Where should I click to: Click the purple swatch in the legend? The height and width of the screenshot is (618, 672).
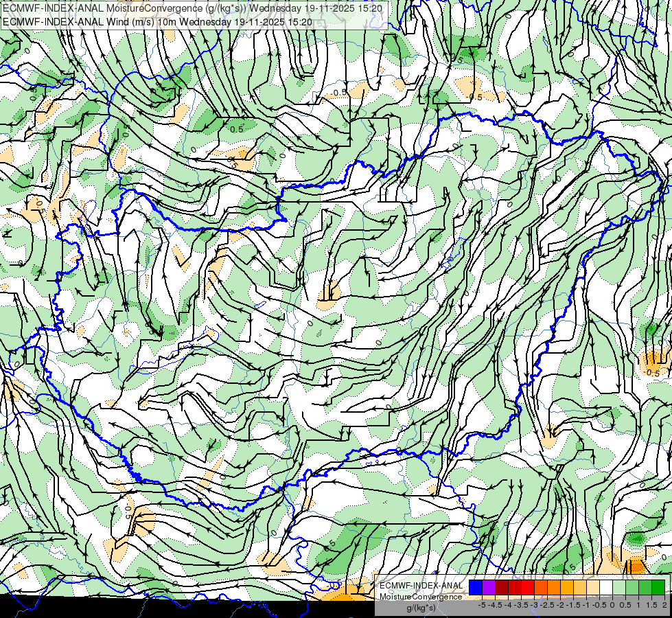[489, 587]
